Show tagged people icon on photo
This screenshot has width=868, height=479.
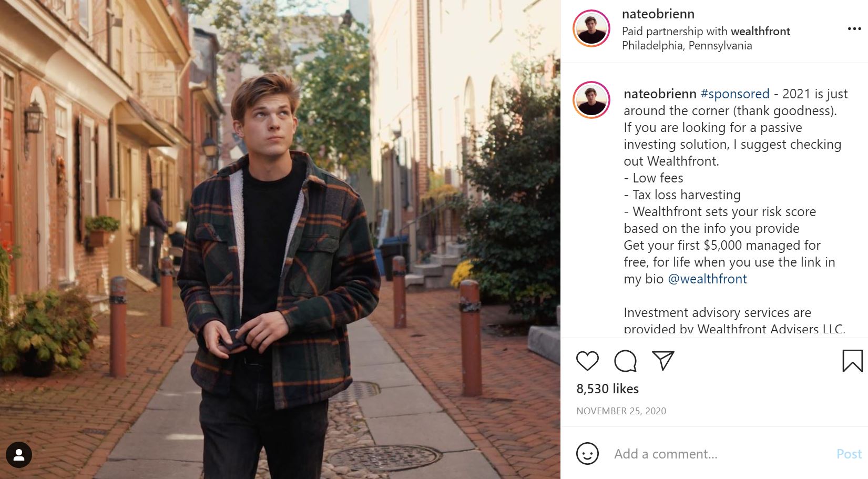19,455
